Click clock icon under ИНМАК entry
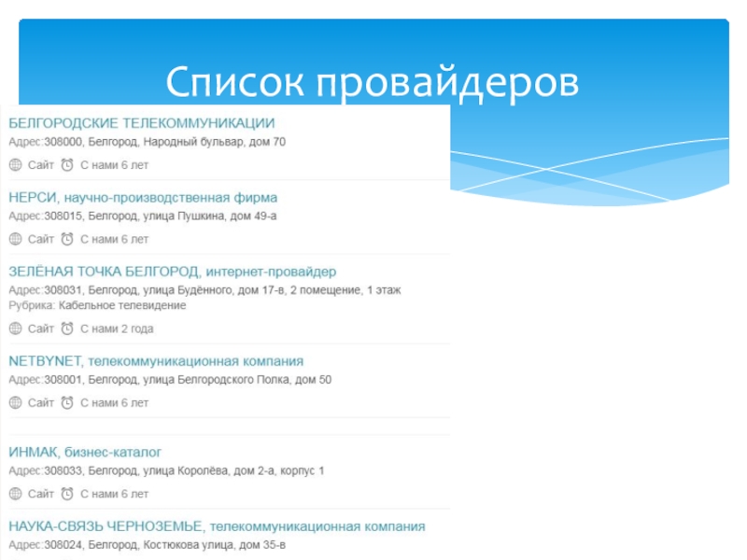 (67, 494)
